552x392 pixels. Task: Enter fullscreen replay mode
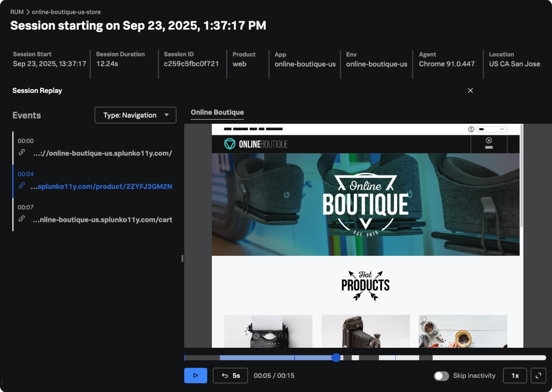pos(538,376)
